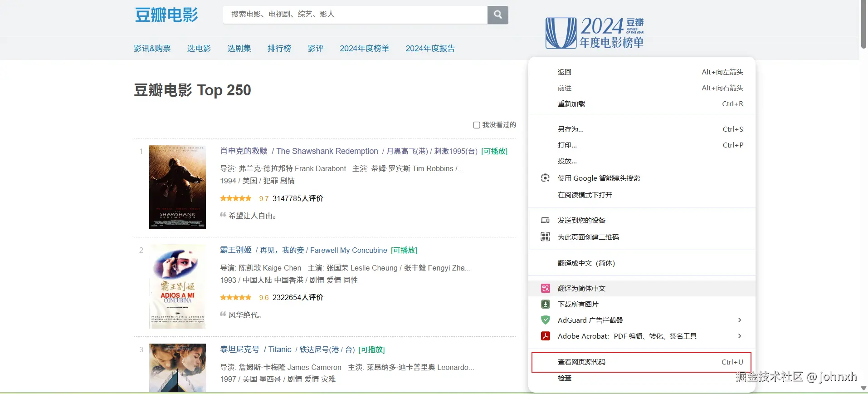Image resolution: width=868 pixels, height=394 pixels.
Task: Click 1997 / 美国 墨西哥 info text
Action: tap(278, 379)
